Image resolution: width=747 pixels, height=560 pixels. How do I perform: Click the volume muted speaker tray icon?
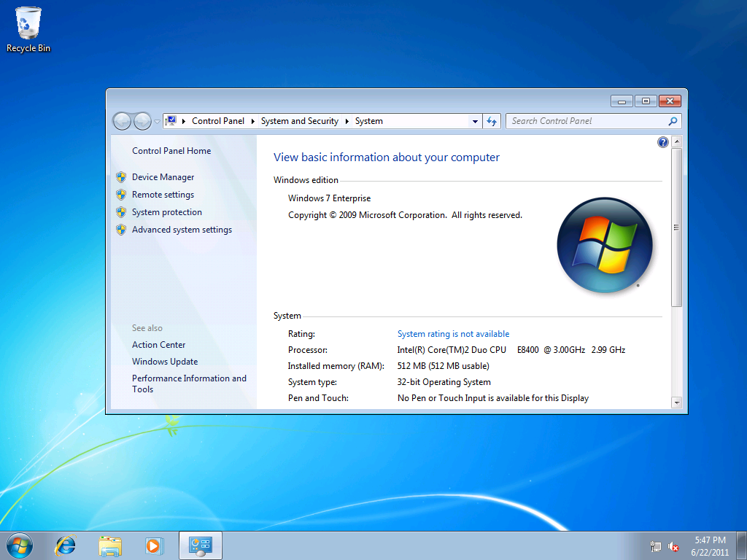pyautogui.click(x=674, y=546)
